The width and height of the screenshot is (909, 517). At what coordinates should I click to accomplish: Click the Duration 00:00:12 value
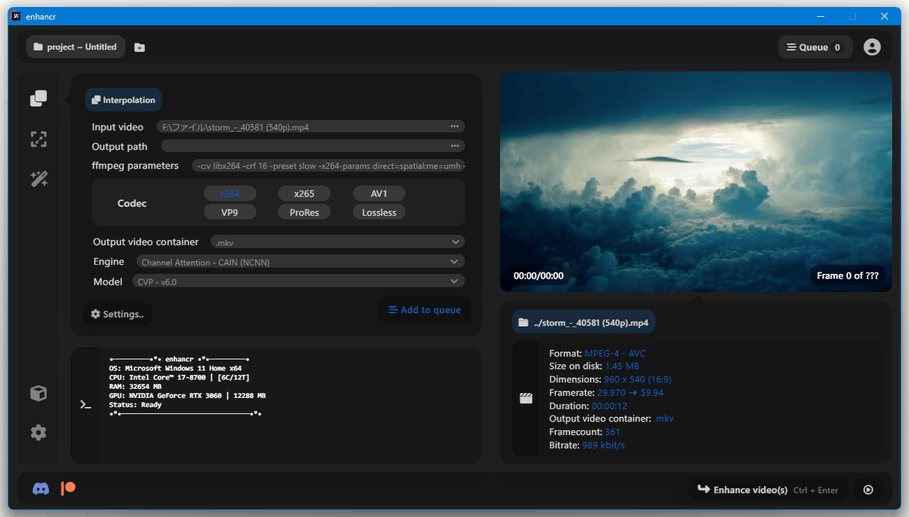[609, 406]
